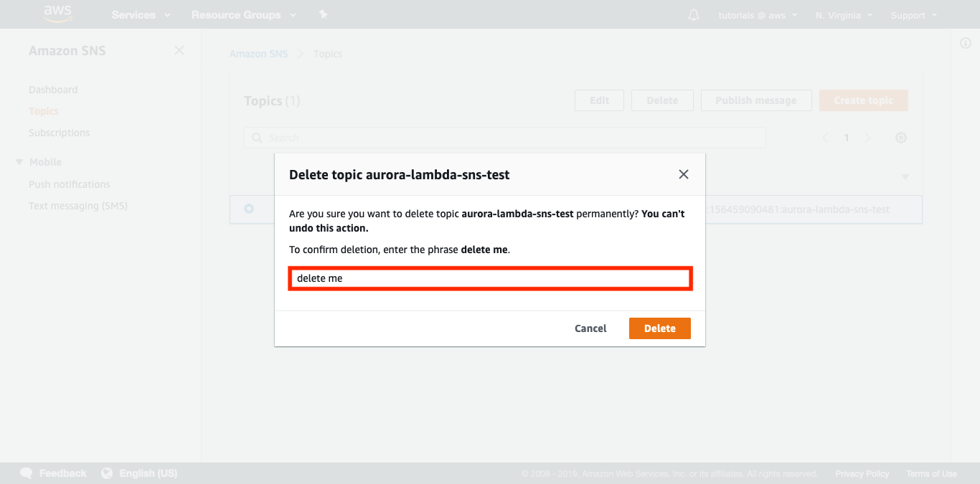The width and height of the screenshot is (980, 484).
Task: Click the AWS logo icon
Action: tap(58, 14)
